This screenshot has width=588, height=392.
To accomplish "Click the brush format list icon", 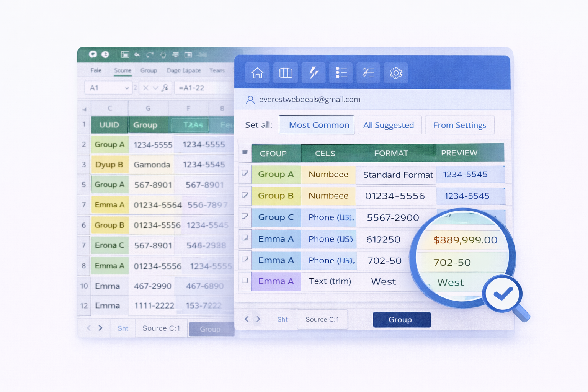I will coord(368,73).
